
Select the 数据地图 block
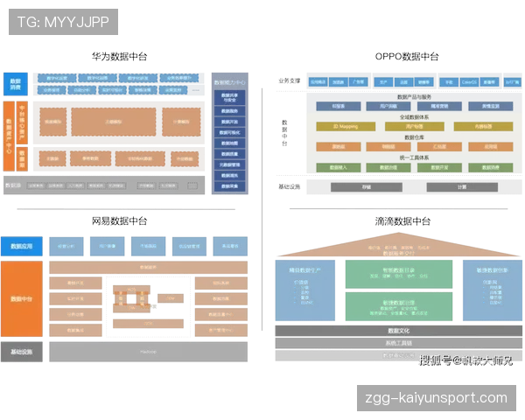click(229, 143)
